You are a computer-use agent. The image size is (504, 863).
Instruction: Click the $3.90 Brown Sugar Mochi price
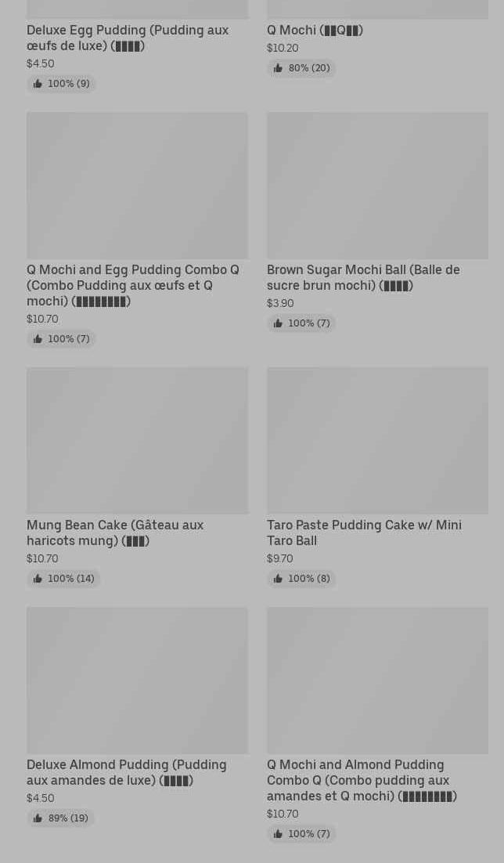280,303
